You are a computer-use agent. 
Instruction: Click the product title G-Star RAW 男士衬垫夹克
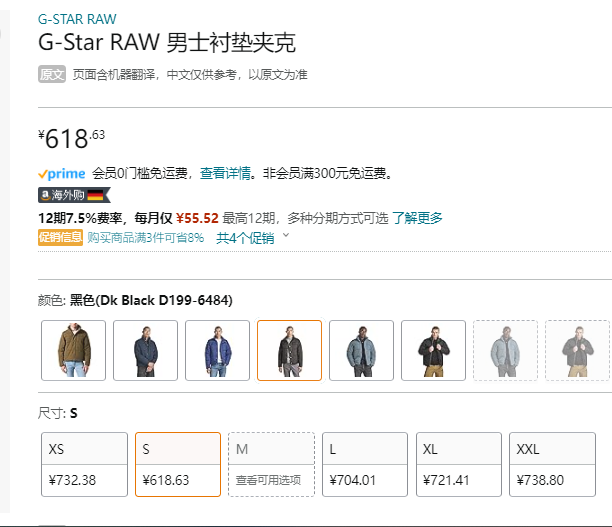pyautogui.click(x=167, y=42)
